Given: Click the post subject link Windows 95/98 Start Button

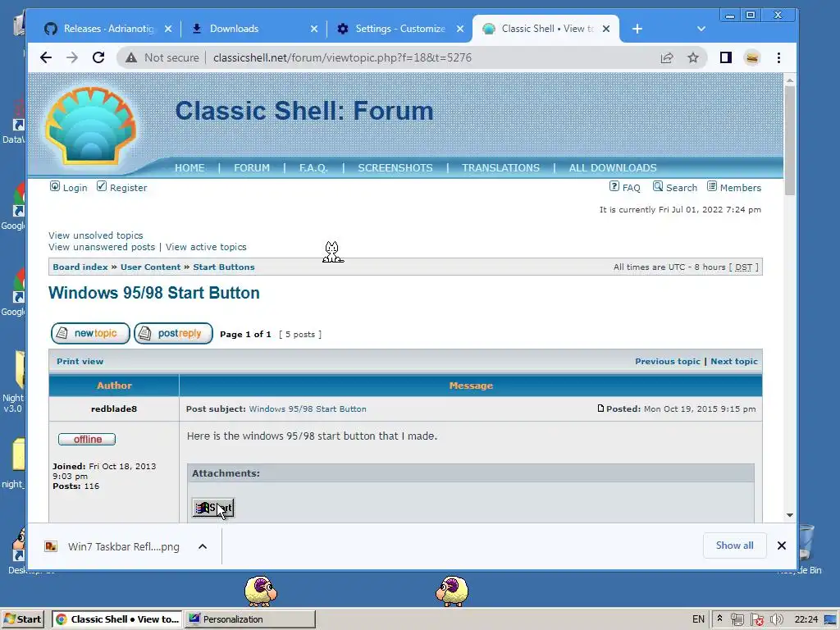Looking at the screenshot, I should [308, 409].
